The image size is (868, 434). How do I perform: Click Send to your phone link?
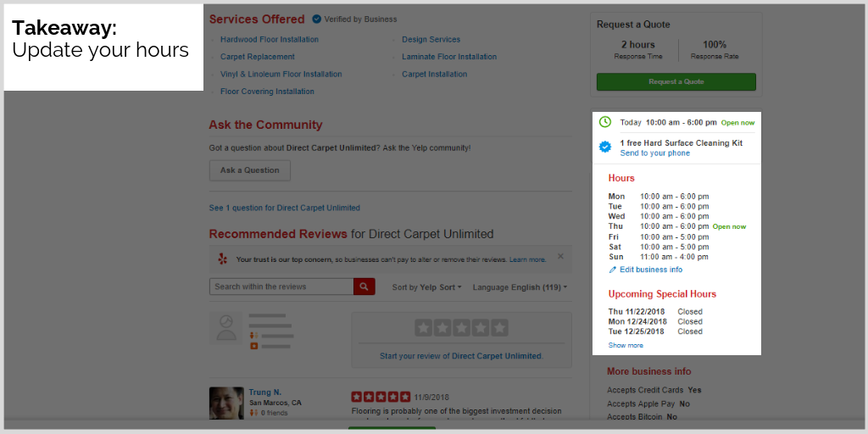[x=655, y=153]
